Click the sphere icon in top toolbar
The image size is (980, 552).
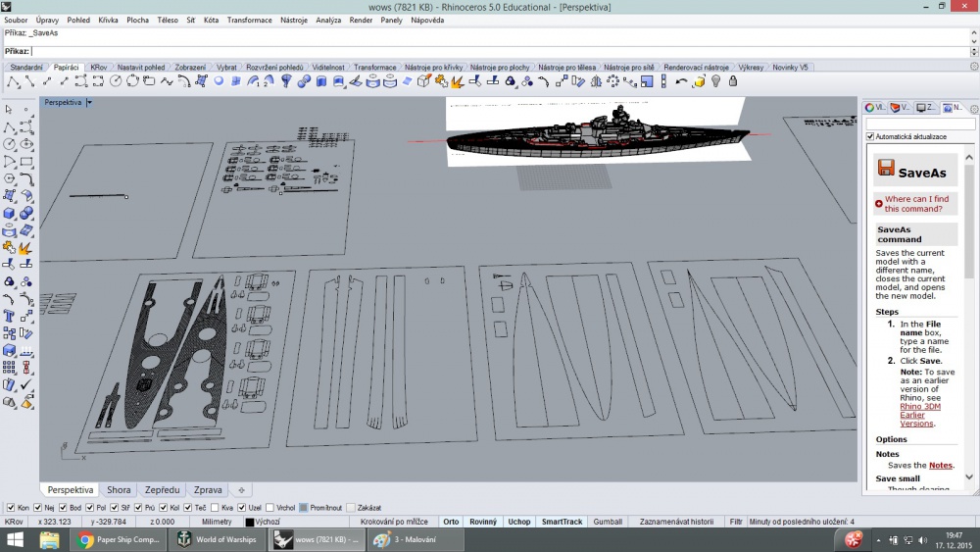tap(219, 81)
